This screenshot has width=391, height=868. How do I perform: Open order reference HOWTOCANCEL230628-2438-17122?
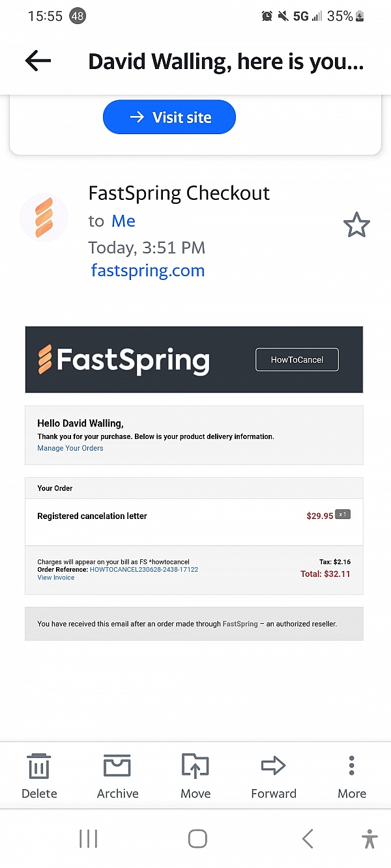pos(144,570)
